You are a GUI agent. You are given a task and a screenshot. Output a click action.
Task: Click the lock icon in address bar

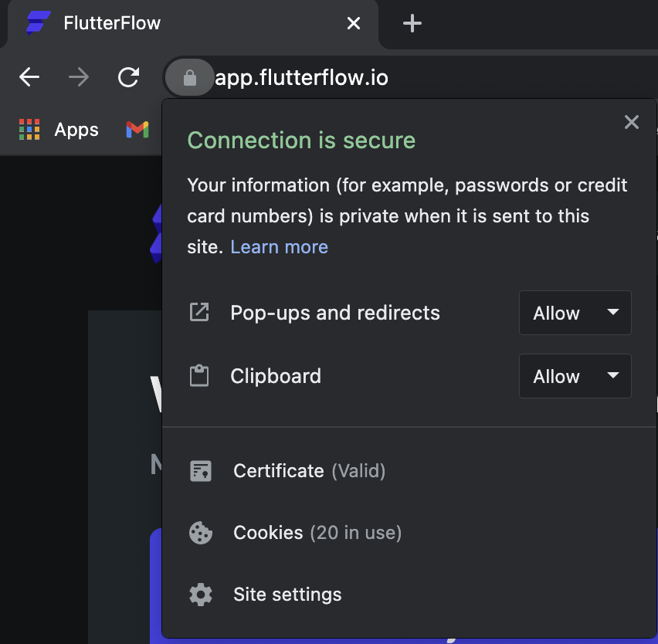[x=190, y=78]
